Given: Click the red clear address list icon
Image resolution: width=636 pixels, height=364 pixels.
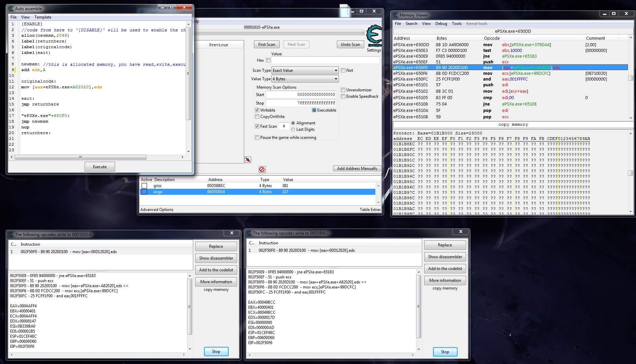Looking at the screenshot, I should pyautogui.click(x=262, y=169).
